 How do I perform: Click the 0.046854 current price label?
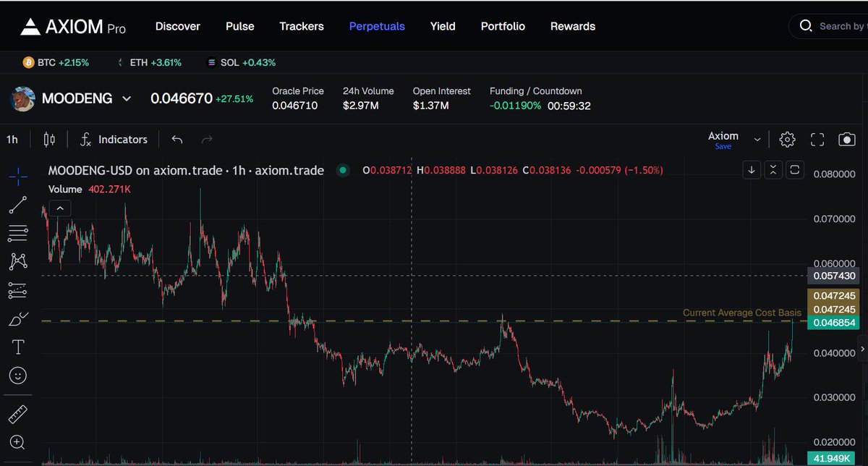[x=835, y=323]
